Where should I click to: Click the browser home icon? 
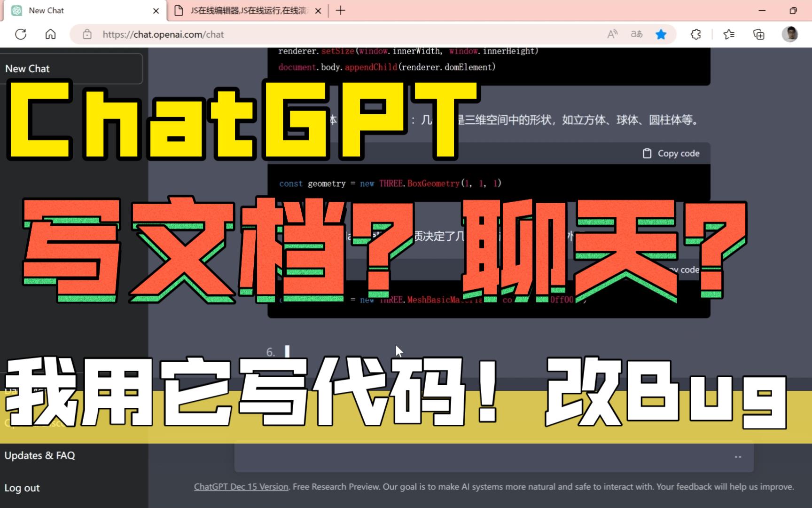pos(51,34)
